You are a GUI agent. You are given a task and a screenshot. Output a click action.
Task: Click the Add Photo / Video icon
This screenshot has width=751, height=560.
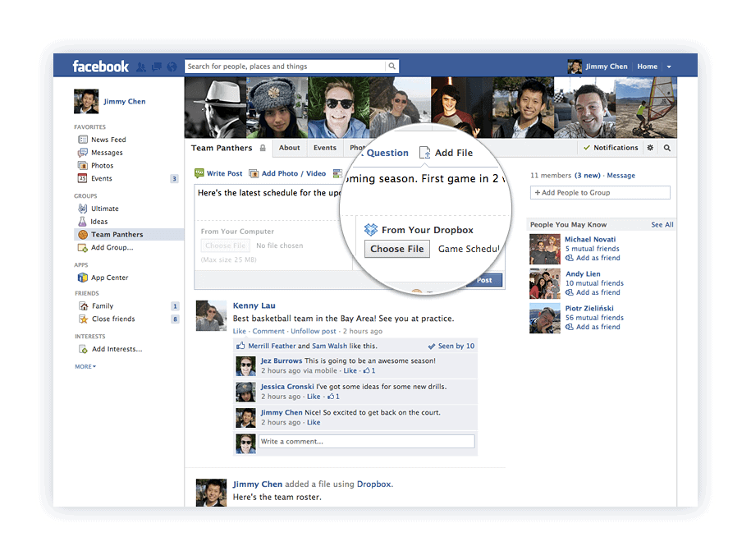tap(255, 172)
